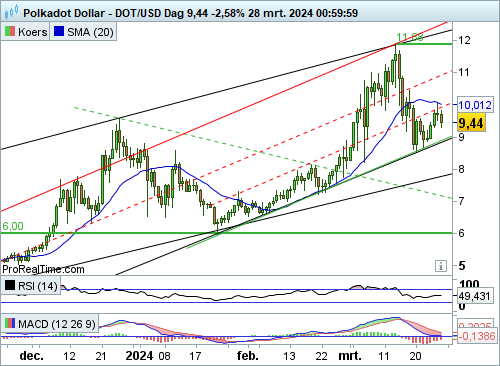Click the black RSI color swatch
Viewport: 500px width, 366px height.
10,285
